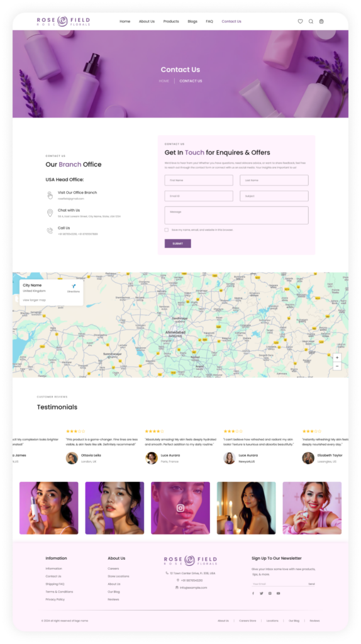Zoom out on the map with minus button
Image resolution: width=361 pixels, height=644 pixels.
tap(337, 366)
